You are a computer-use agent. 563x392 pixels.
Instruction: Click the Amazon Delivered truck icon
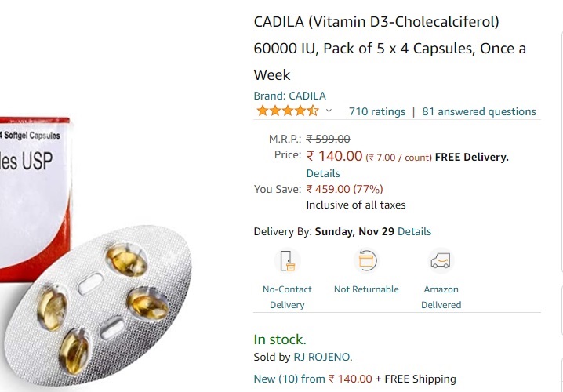441,260
